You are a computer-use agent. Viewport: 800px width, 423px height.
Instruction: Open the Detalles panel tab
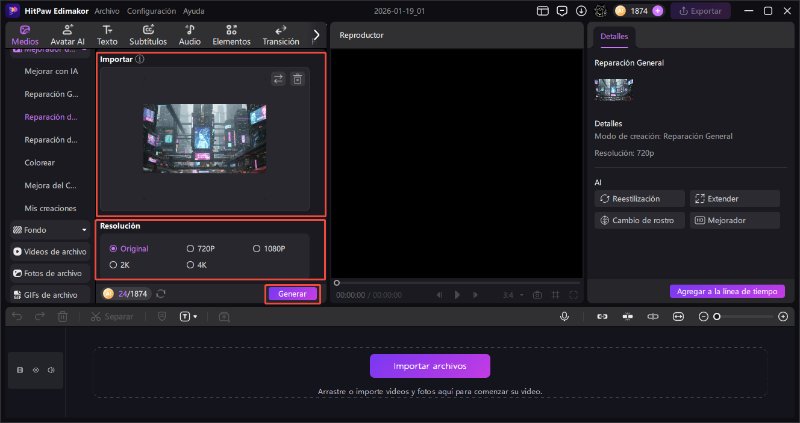[614, 36]
